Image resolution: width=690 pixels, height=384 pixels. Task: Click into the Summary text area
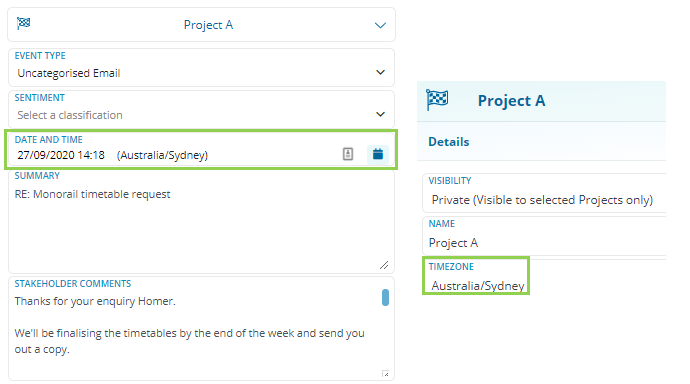(x=201, y=222)
